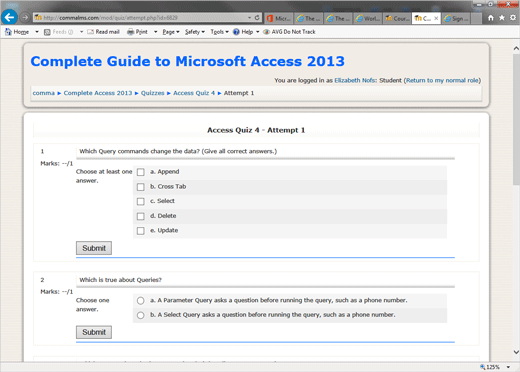520x372 pixels.
Task: Click AVG Do Not Track icon
Action: (266, 32)
